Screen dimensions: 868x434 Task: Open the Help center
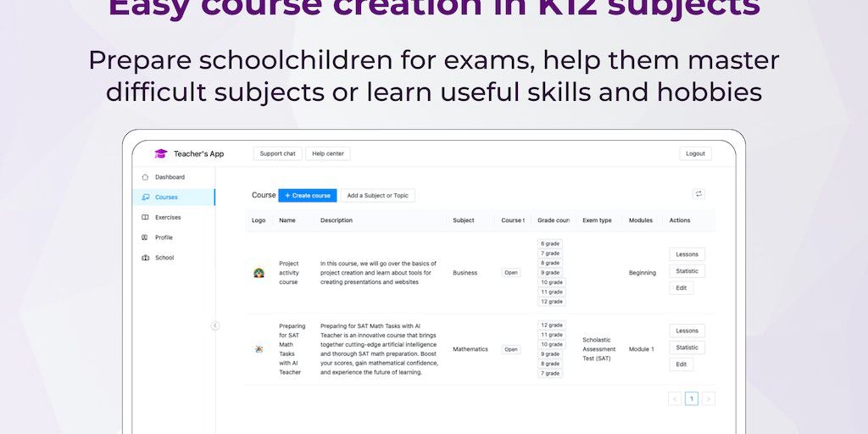[x=328, y=154]
